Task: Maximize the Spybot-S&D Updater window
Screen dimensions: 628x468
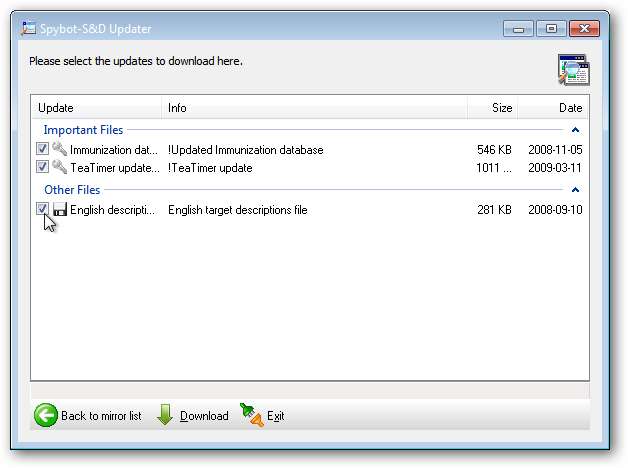Action: 551,29
